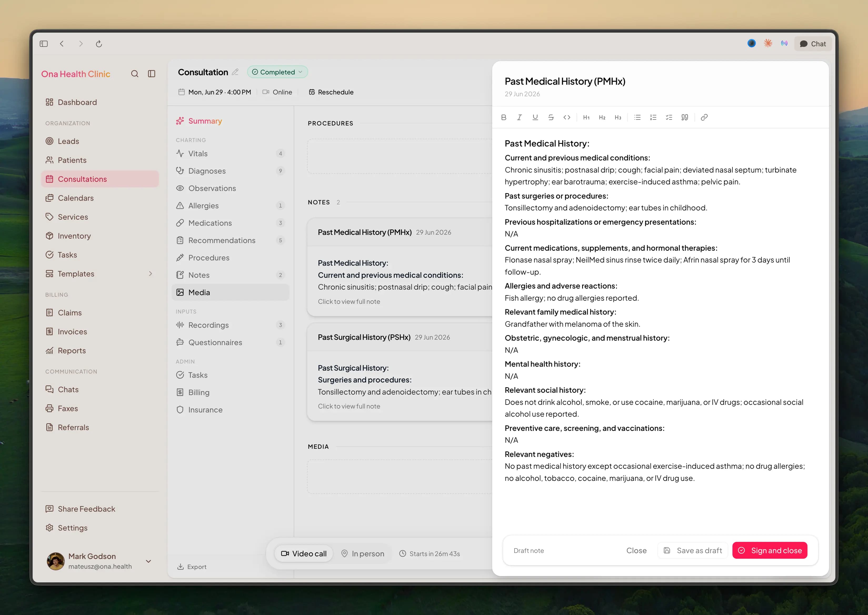Apply Heading 2 style from toolbar
The height and width of the screenshot is (615, 868).
click(602, 117)
